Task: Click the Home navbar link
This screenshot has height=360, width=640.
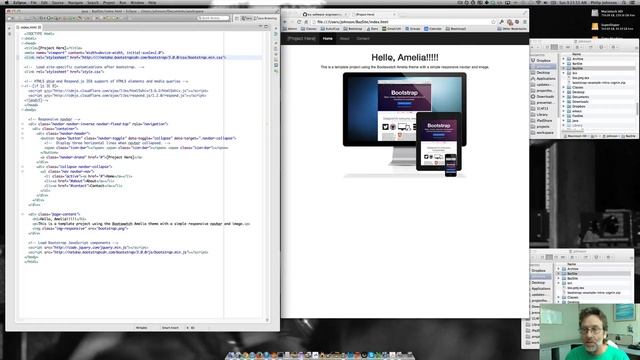Action: (x=327, y=38)
